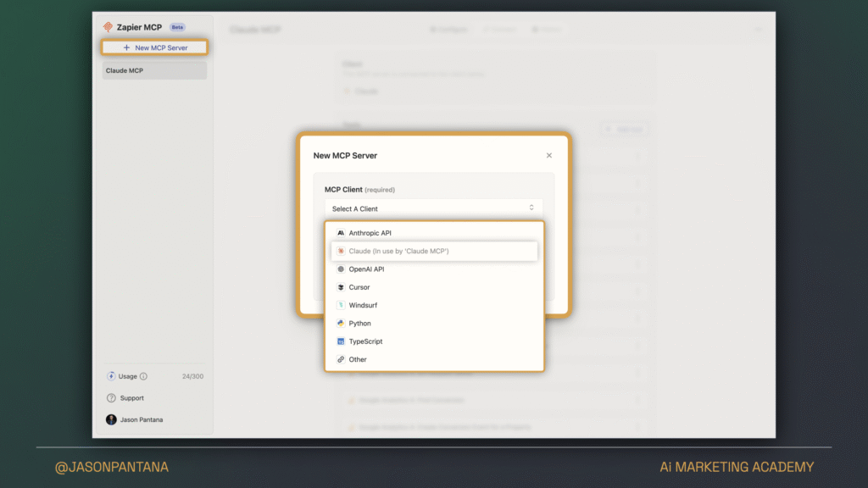Click the Zapier MCP logo icon

[x=108, y=27]
